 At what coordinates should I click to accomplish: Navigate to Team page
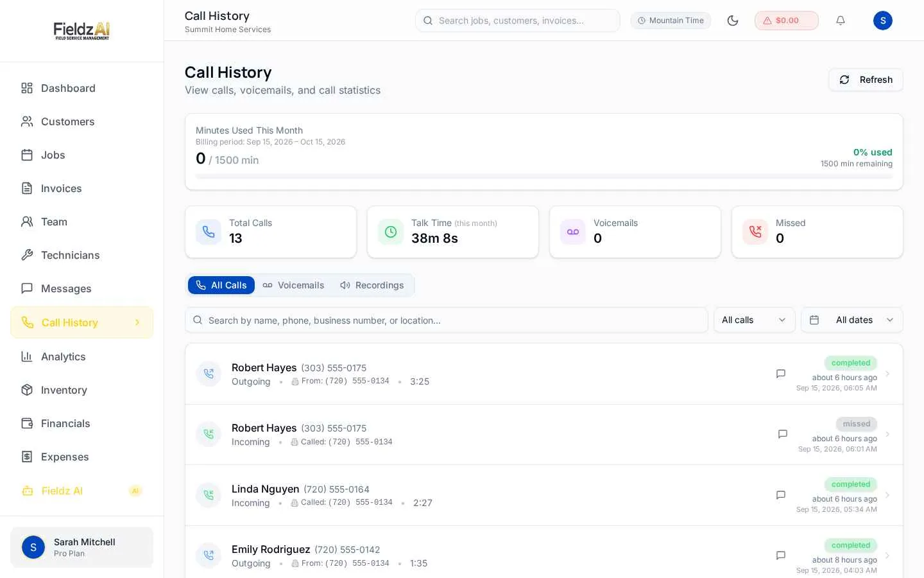[x=81, y=222]
